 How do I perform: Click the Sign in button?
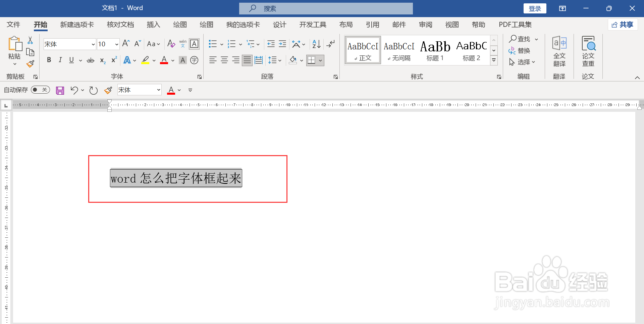[x=535, y=8]
